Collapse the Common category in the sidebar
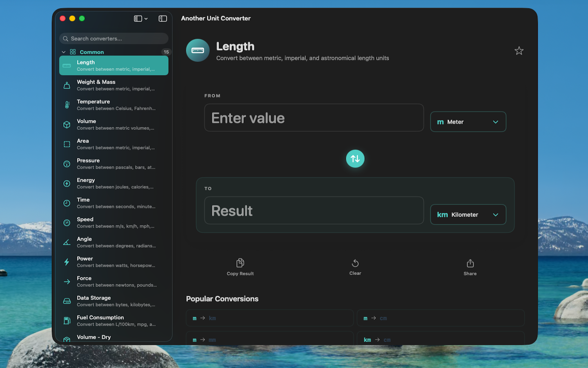The image size is (588, 368). click(64, 52)
